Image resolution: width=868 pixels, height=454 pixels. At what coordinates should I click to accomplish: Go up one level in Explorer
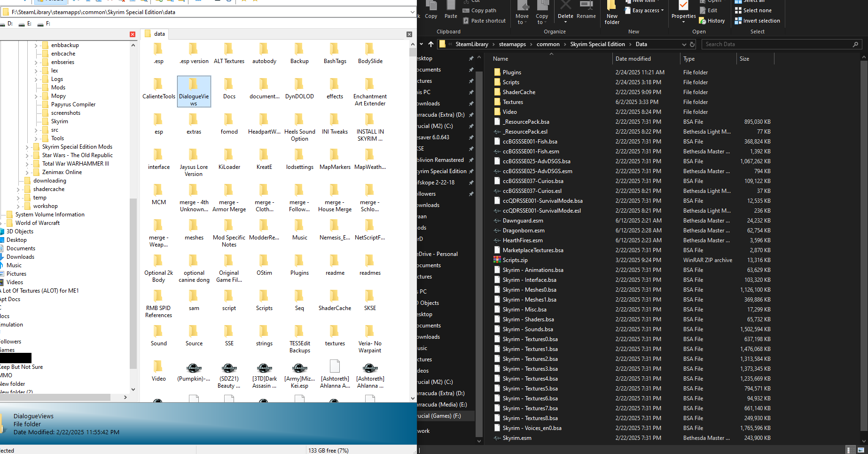431,44
